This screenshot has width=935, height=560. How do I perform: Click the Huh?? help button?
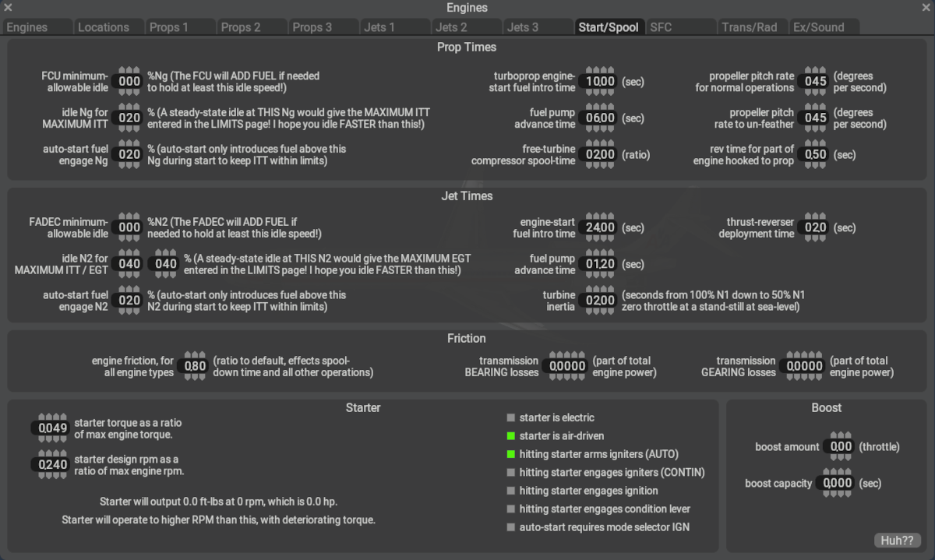[897, 541]
